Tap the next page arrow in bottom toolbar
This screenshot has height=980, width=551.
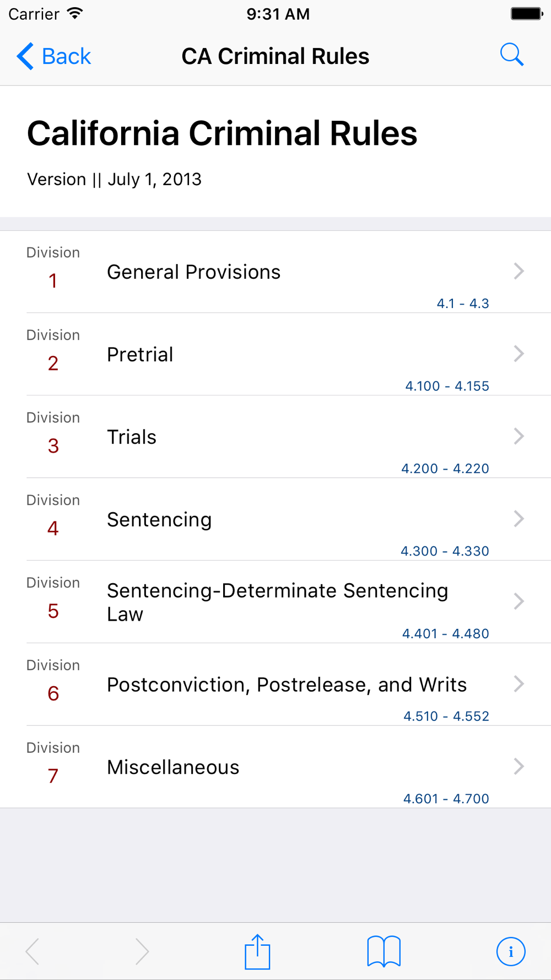pos(142,951)
